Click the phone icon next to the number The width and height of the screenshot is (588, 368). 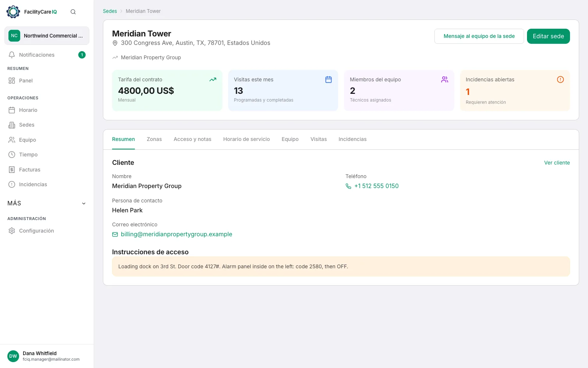point(348,186)
